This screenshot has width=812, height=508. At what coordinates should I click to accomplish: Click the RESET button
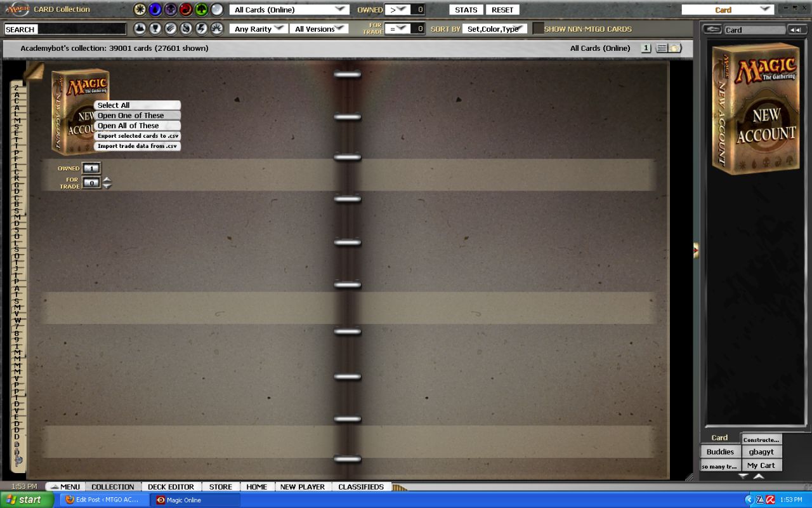click(503, 10)
